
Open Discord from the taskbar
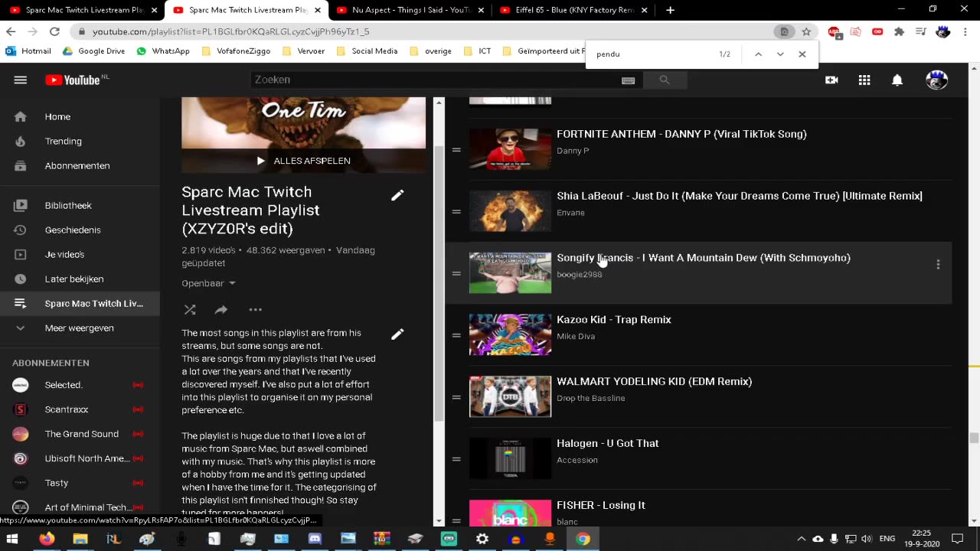pos(315,539)
